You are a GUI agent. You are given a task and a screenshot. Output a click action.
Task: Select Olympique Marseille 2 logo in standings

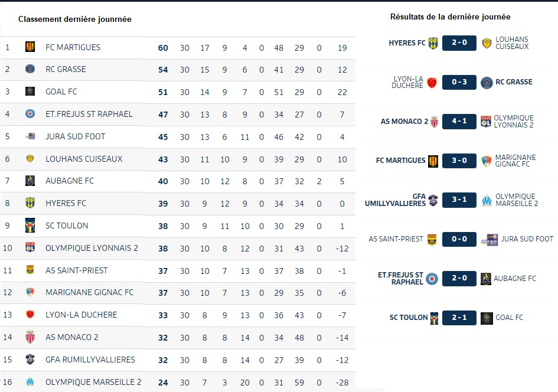pyautogui.click(x=30, y=382)
